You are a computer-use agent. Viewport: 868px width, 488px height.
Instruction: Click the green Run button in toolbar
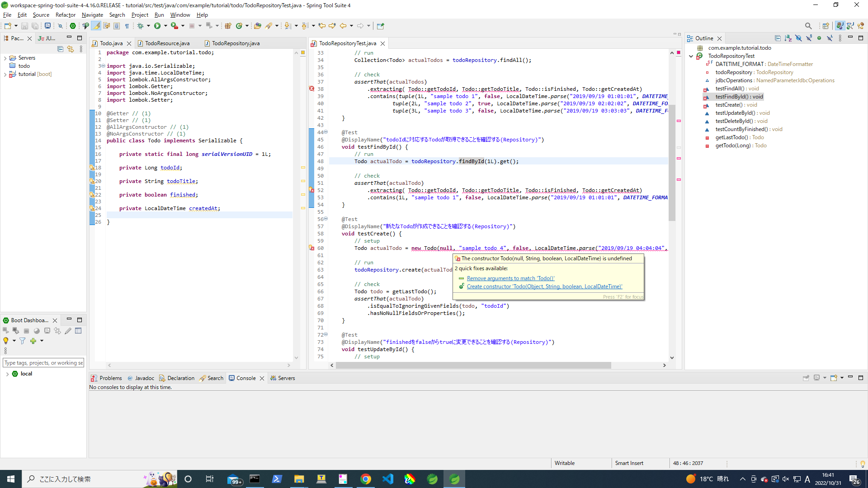pyautogui.click(x=157, y=26)
